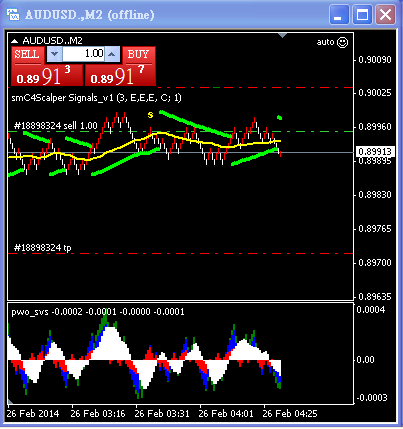This screenshot has height=429, width=403.
Task: Click the 26 Feb 03:16 time axis label
Action: click(98, 414)
